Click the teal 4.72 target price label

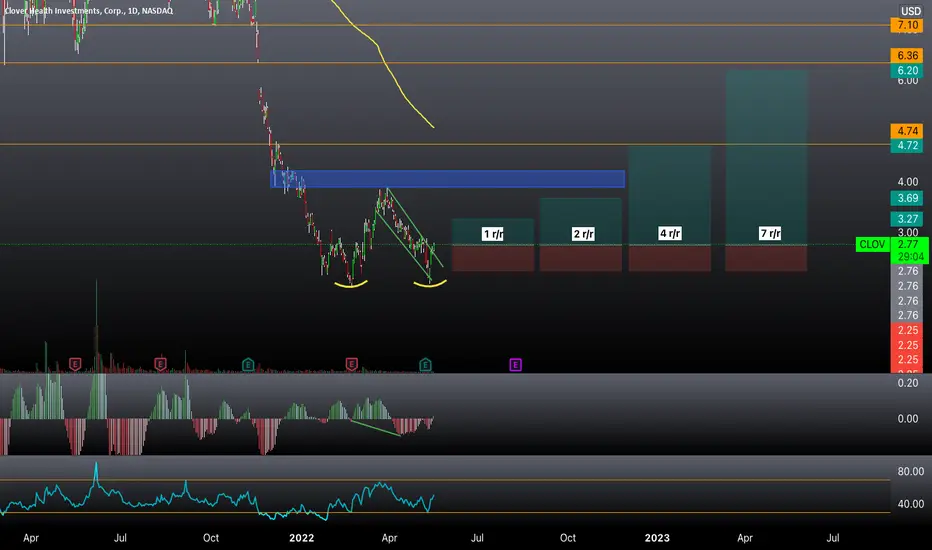coord(907,145)
